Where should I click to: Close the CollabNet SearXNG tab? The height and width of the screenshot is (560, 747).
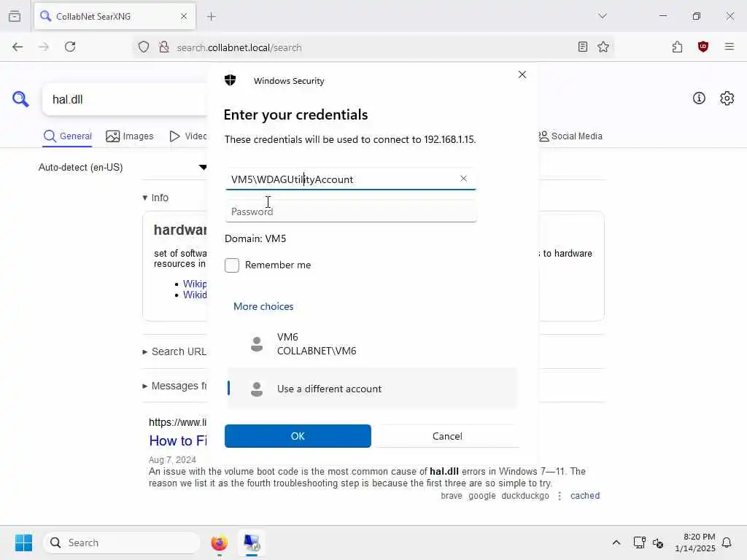[x=184, y=17]
